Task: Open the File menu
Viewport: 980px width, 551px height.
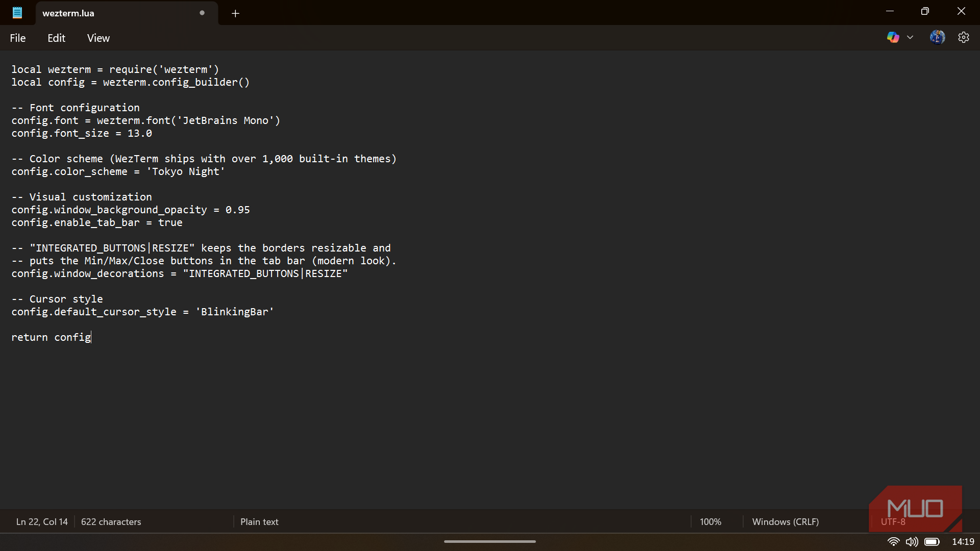Action: [x=18, y=38]
